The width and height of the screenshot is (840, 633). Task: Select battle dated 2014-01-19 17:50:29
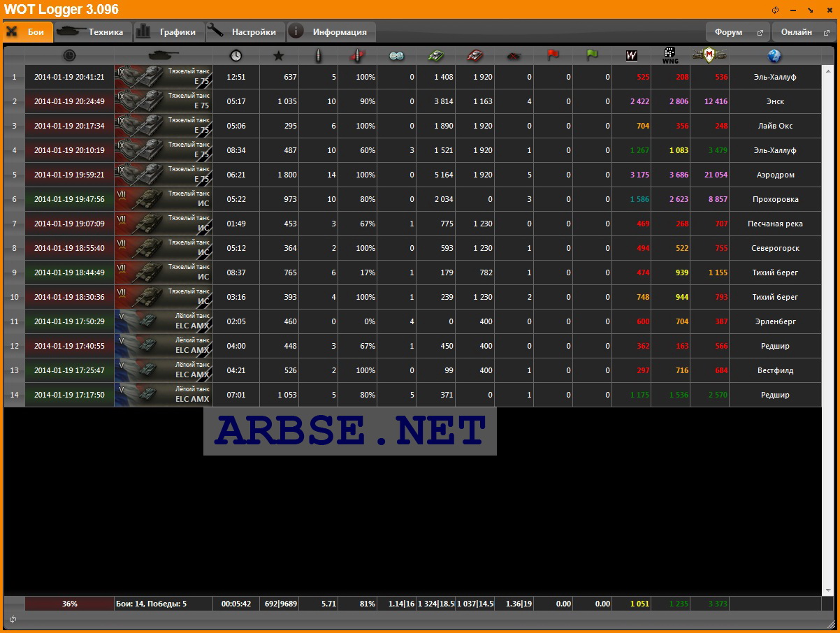69,321
